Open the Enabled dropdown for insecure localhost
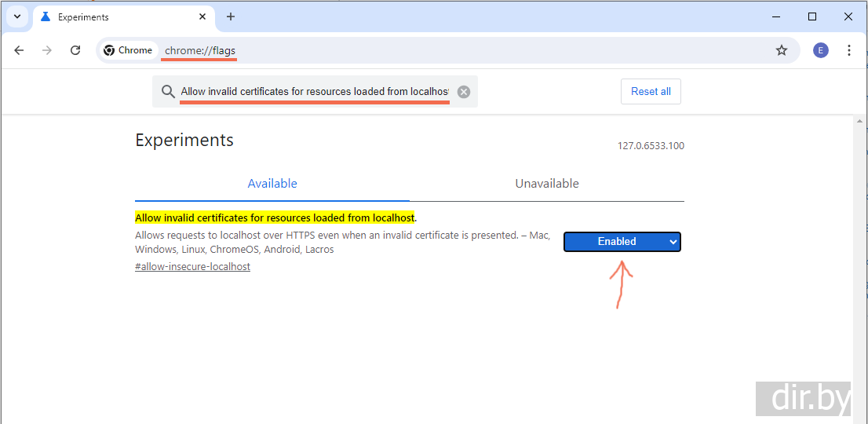Viewport: 868px width, 424px height. coord(622,242)
